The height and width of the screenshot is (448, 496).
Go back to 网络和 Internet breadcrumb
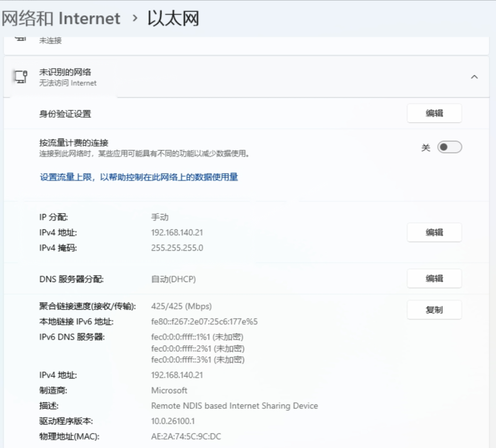(x=61, y=18)
